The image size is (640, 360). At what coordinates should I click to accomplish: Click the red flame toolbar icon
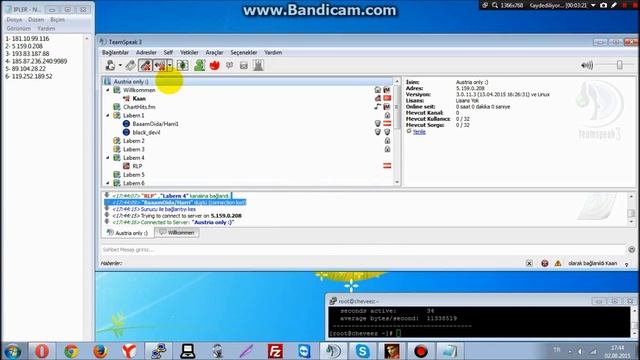[x=215, y=65]
